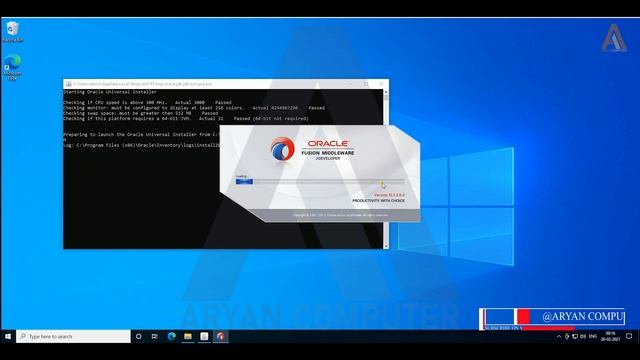The image size is (640, 360).
Task: Open the taskbar clock and date
Action: click(610, 336)
